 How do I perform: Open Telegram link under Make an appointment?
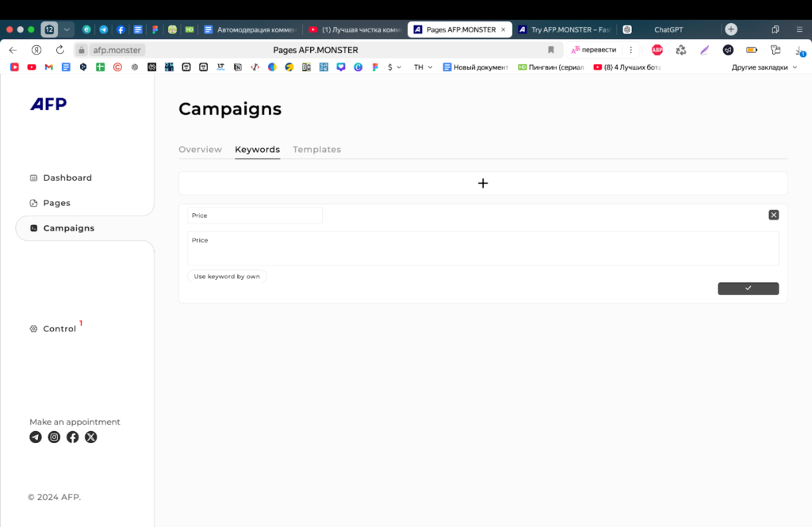coord(36,437)
